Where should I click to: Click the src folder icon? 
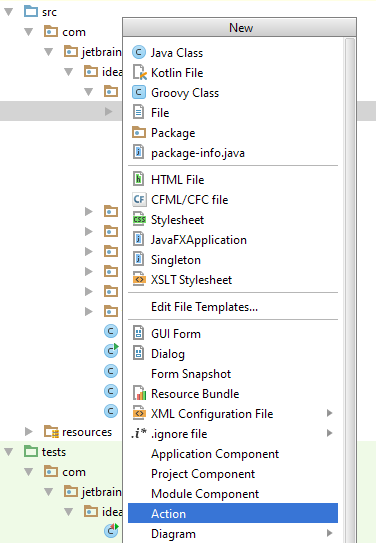(31, 11)
